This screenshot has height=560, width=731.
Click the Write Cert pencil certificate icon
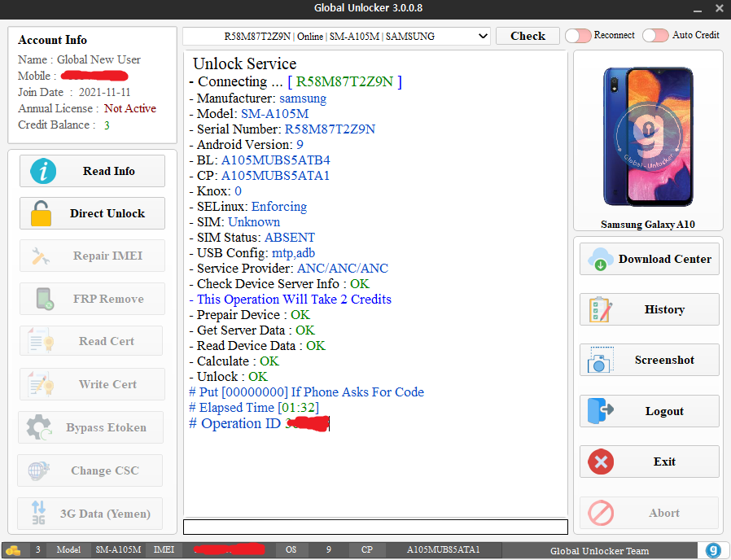pyautogui.click(x=41, y=384)
